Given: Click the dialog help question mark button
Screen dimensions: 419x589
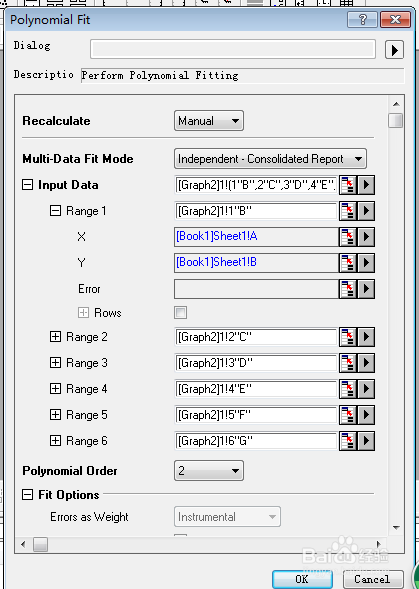Looking at the screenshot, I should [362, 19].
